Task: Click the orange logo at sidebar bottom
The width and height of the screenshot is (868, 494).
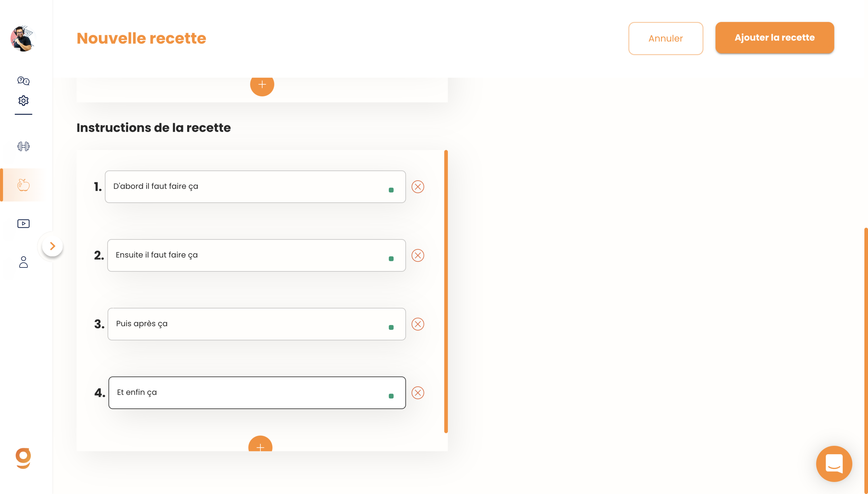Action: [23, 458]
